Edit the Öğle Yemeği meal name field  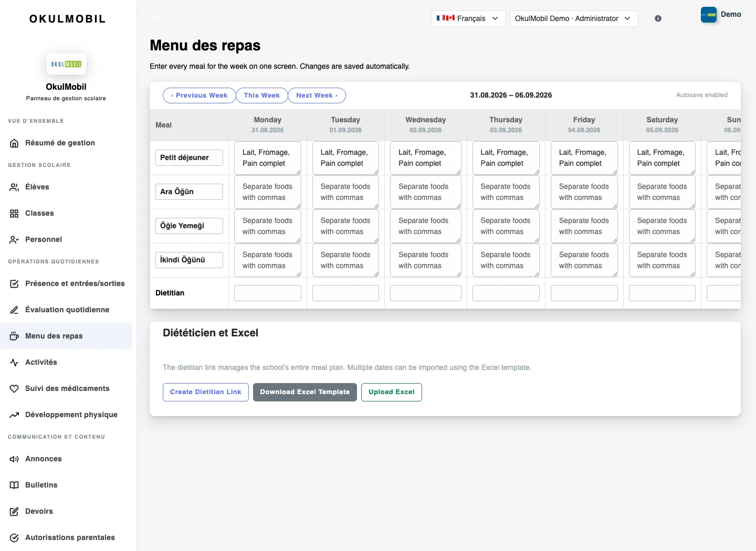(189, 226)
